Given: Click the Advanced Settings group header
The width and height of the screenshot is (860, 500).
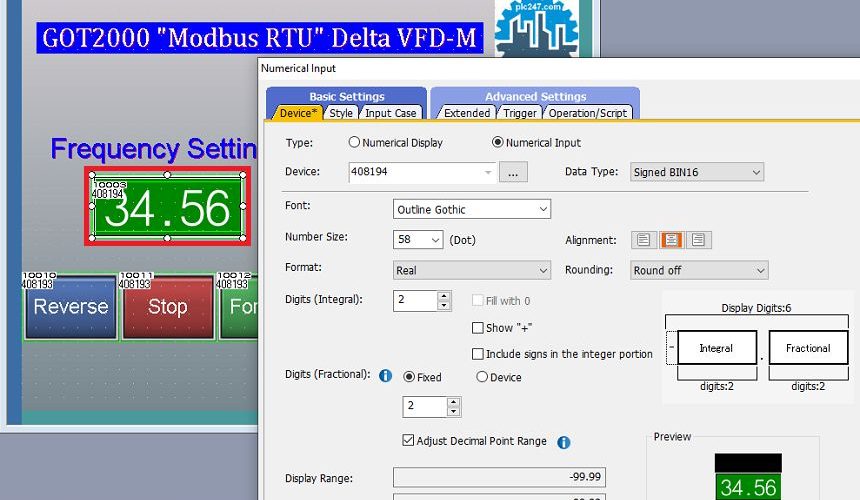Looking at the screenshot, I should (x=535, y=96).
